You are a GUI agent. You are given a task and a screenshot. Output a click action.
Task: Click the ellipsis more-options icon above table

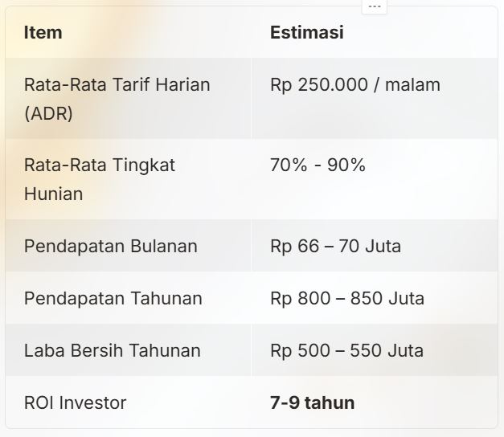click(374, 5)
